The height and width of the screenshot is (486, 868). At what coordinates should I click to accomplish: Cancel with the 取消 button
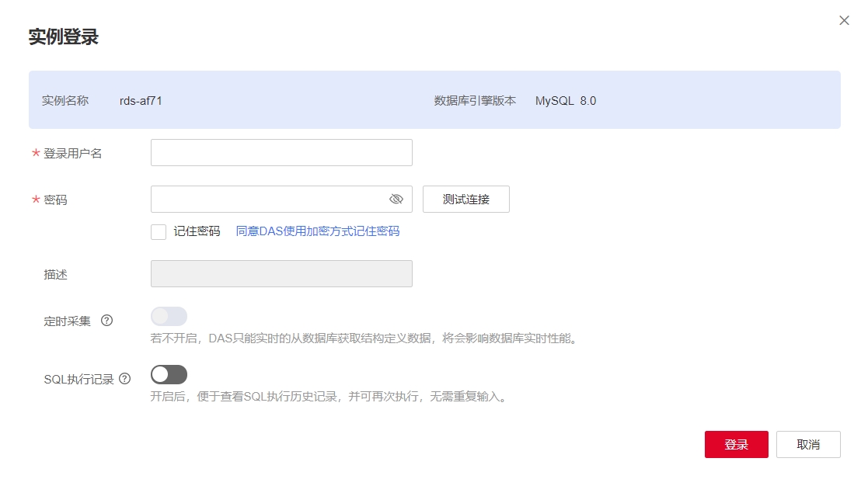808,445
